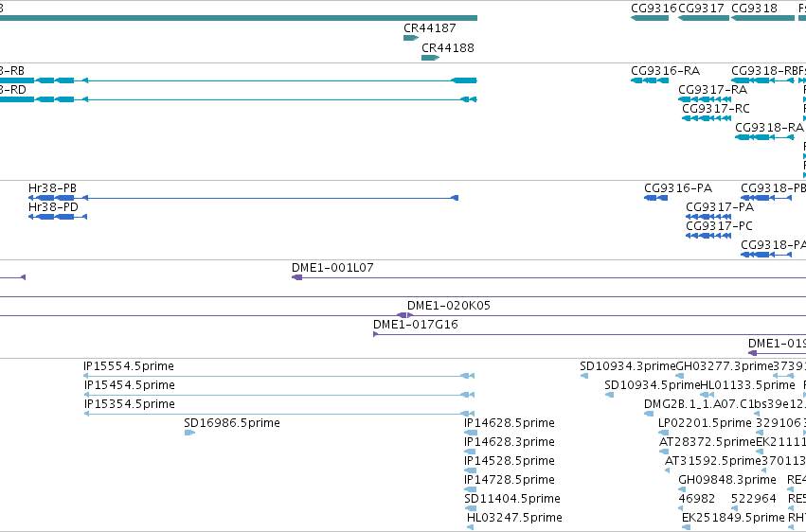The height and width of the screenshot is (532, 806).
Task: Select EST labeled 46982
Action: 681,508
